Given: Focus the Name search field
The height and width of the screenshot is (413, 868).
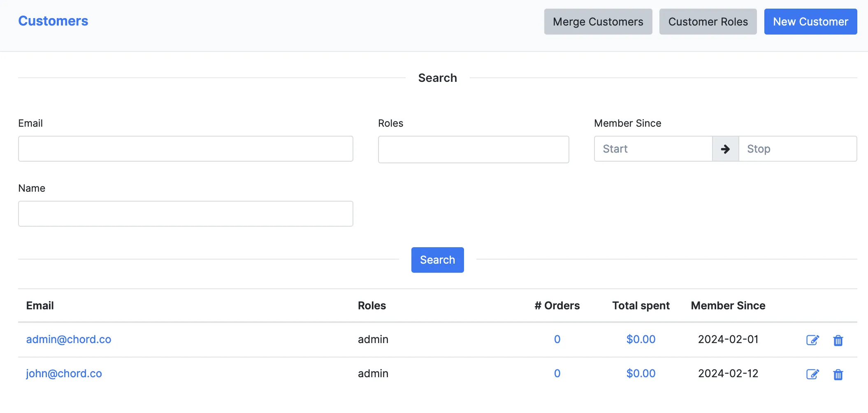Looking at the screenshot, I should click(x=186, y=214).
